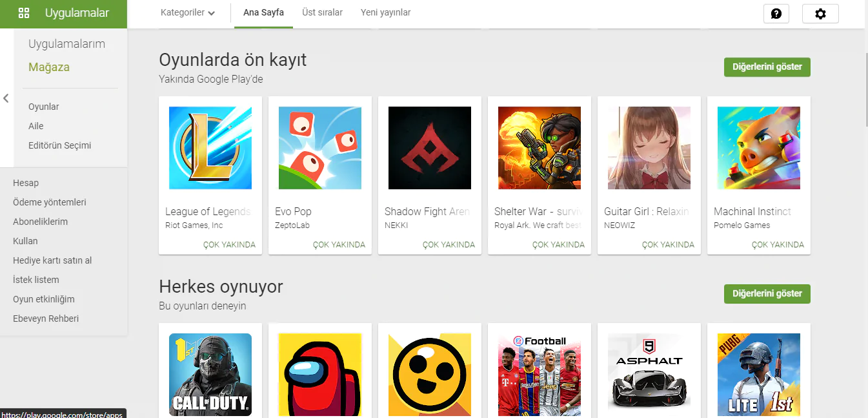The width and height of the screenshot is (868, 418).
Task: Click ÇOK YAKINDA under Machinal Instinct
Action: (x=778, y=245)
